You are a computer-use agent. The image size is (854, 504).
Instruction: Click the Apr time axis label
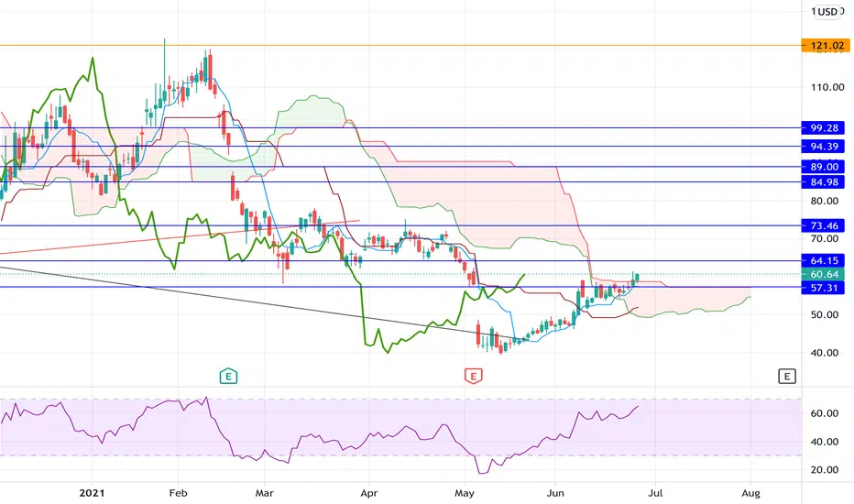368,493
